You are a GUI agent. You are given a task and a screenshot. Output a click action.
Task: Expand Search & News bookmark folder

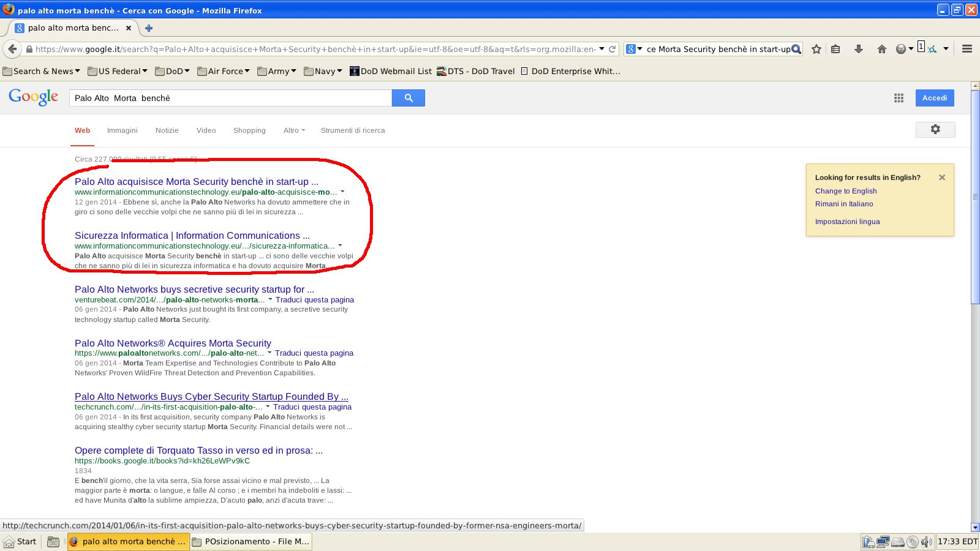click(x=41, y=71)
